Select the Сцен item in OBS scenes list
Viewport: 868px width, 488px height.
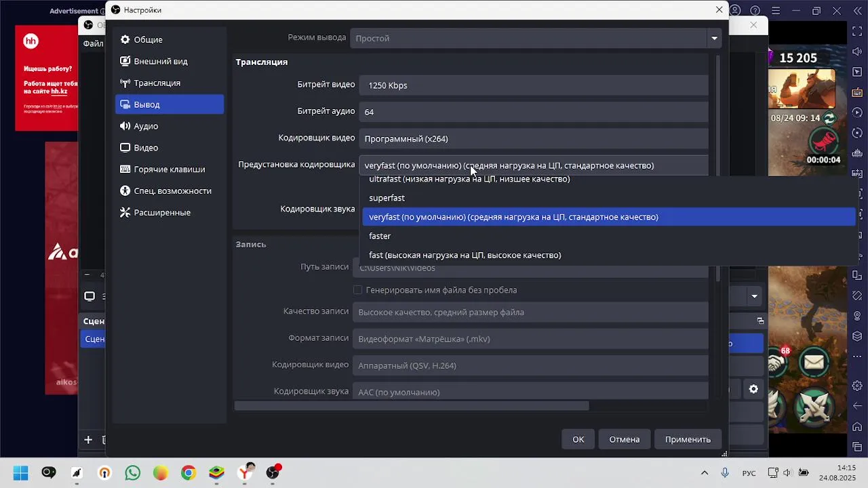94,339
